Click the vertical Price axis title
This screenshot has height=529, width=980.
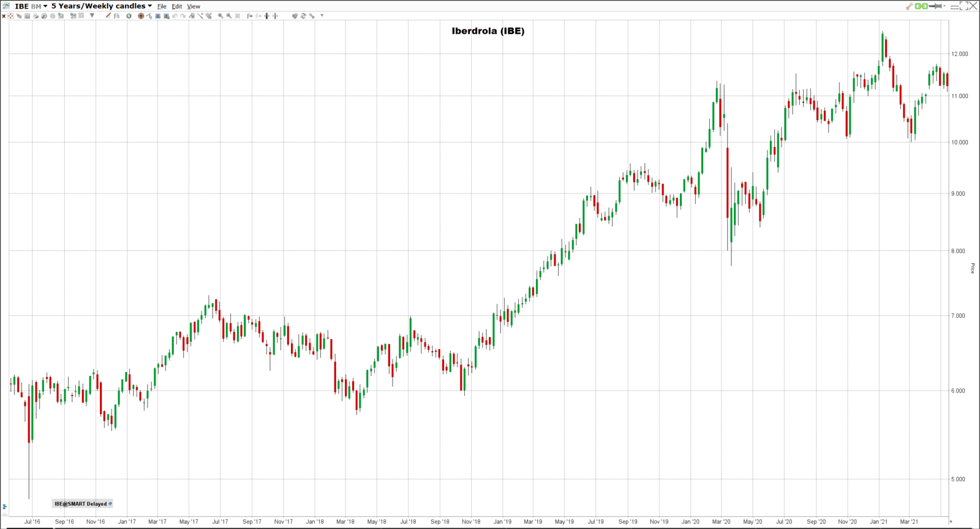pos(973,268)
